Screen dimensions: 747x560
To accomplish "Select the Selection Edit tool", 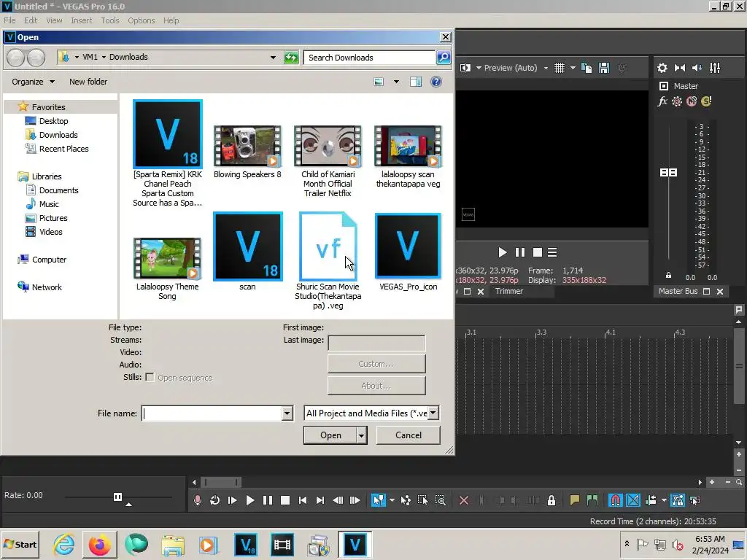I will click(422, 500).
